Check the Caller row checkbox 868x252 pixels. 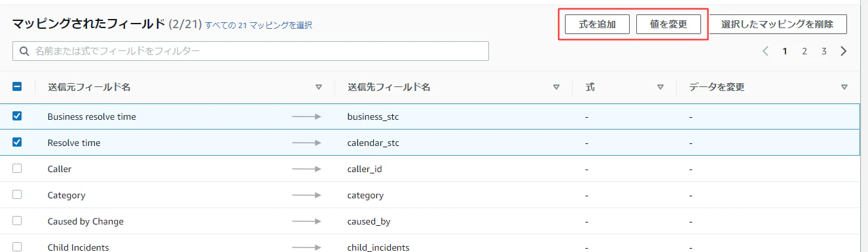(17, 168)
